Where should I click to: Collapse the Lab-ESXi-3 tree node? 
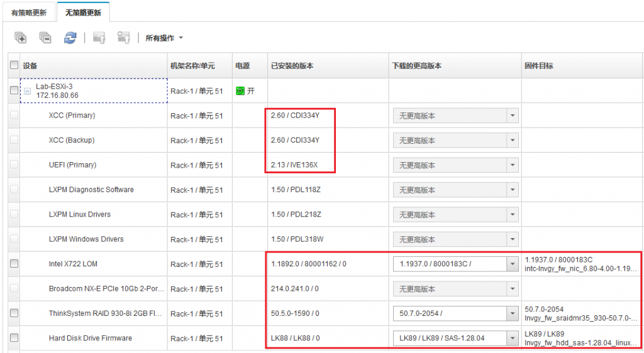coord(28,91)
